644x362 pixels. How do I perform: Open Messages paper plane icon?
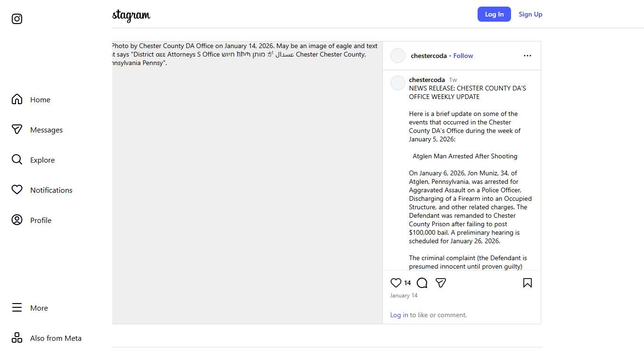tap(17, 130)
